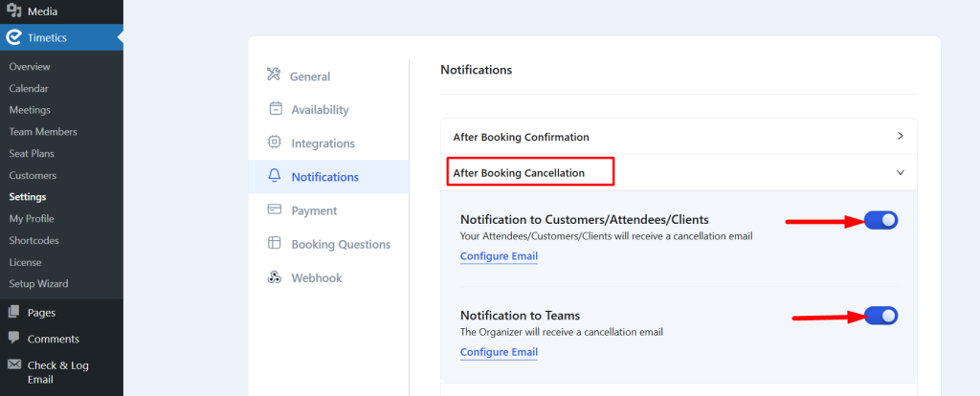Open After Booking Confirmation section header
The image size is (980, 396).
click(x=679, y=137)
